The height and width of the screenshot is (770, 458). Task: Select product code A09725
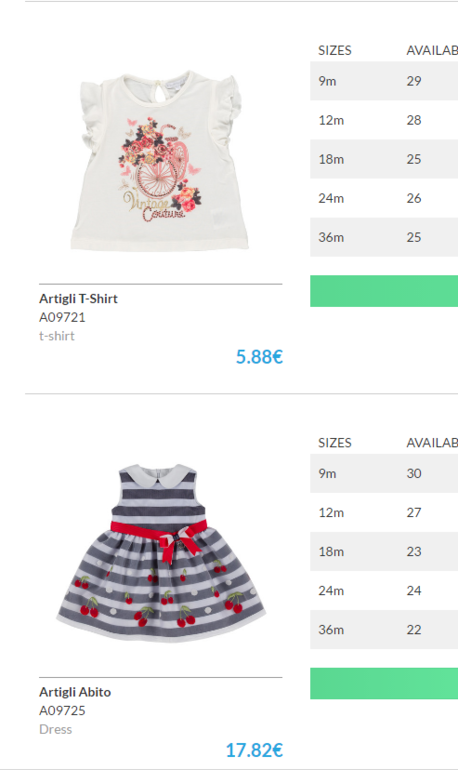point(62,711)
